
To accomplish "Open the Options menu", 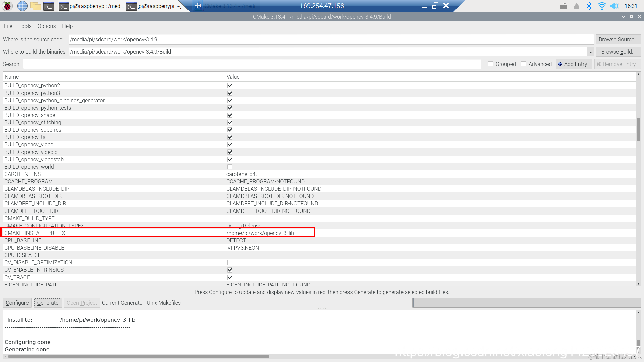I will point(46,26).
